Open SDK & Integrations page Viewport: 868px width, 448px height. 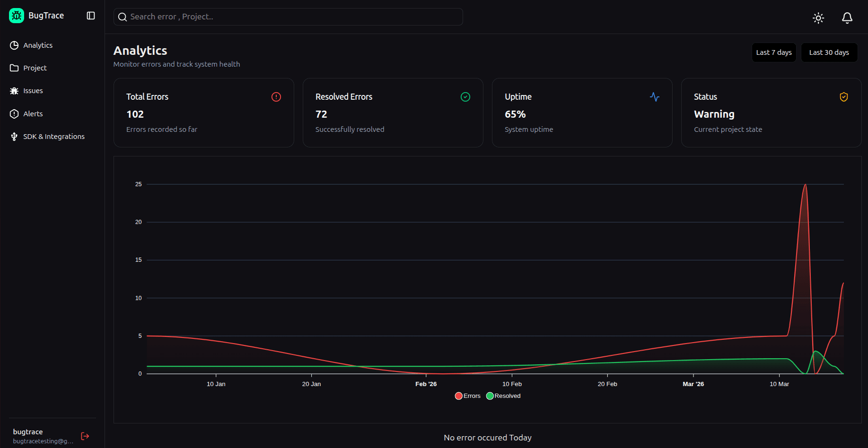54,137
